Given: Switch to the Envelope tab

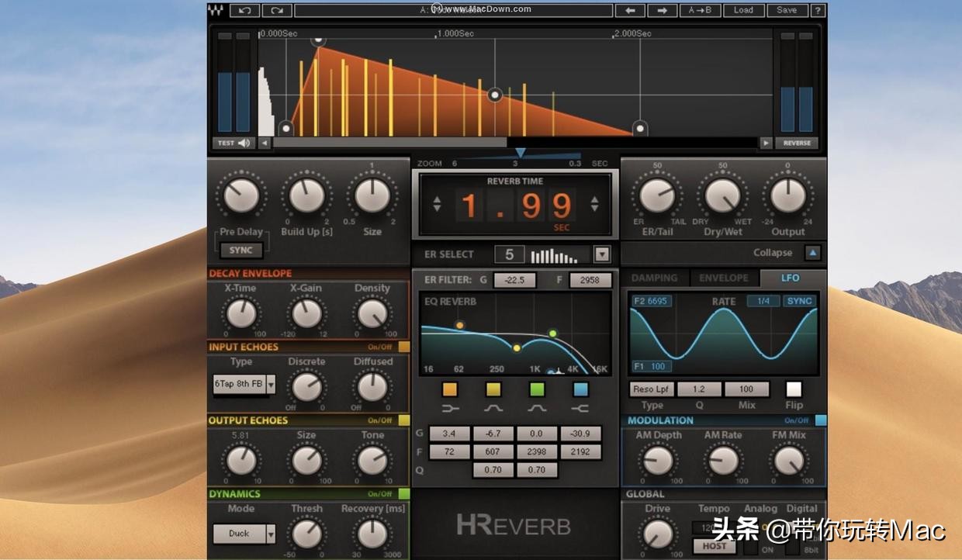Looking at the screenshot, I should point(723,278).
